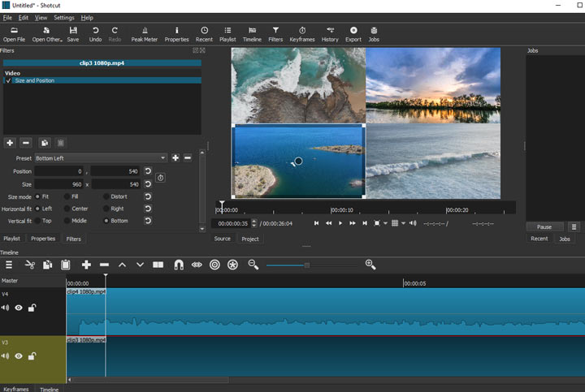Open the Export panel

pyautogui.click(x=353, y=33)
